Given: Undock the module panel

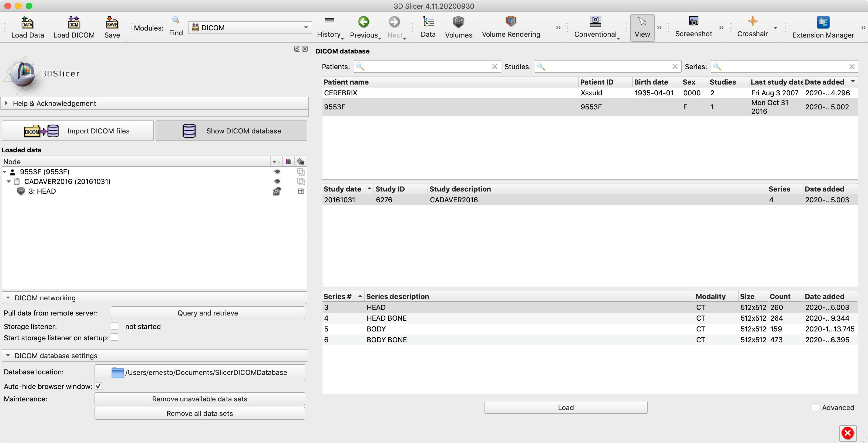Looking at the screenshot, I should (x=297, y=49).
